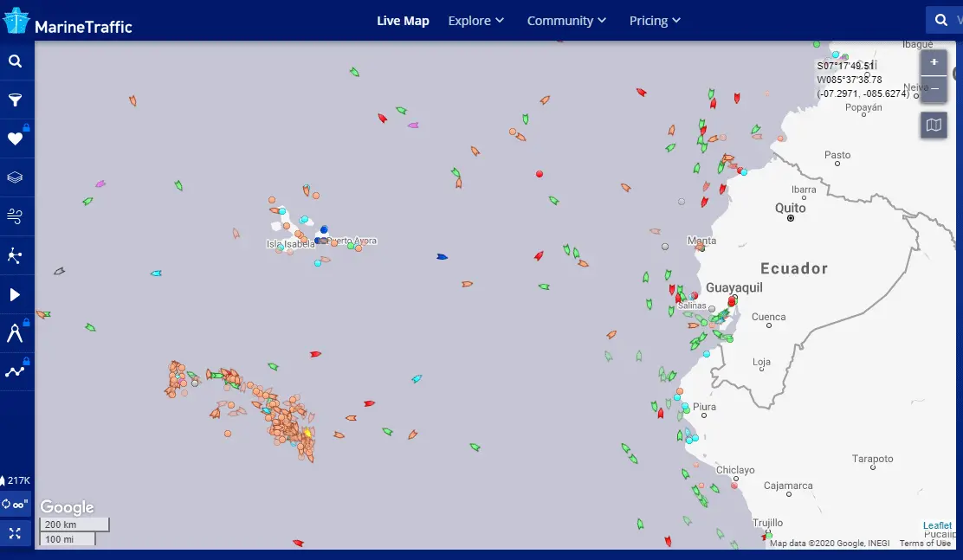Viewport: 963px width, 560px height.
Task: Open the My Fleets heart icon
Action: (x=16, y=138)
